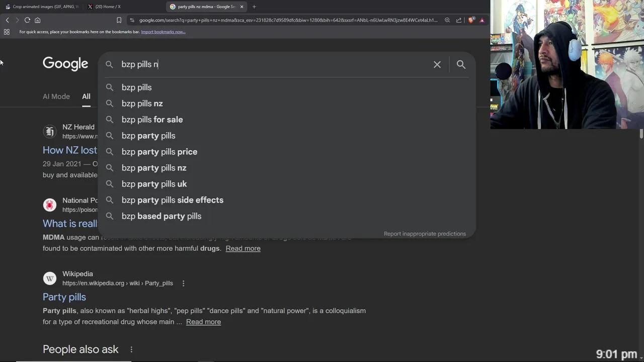Open the 'What is reall' result link
Screen dimensions: 644x362
point(70,223)
